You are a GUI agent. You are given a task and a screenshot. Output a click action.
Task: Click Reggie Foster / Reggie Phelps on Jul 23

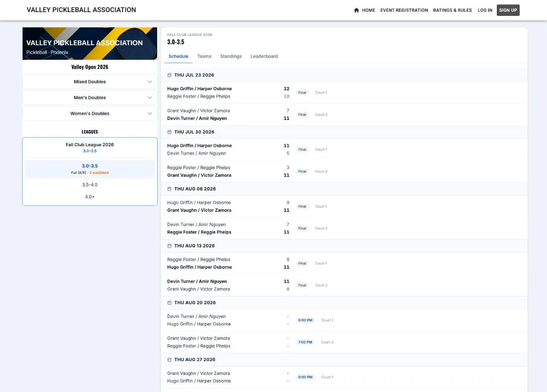click(x=199, y=97)
